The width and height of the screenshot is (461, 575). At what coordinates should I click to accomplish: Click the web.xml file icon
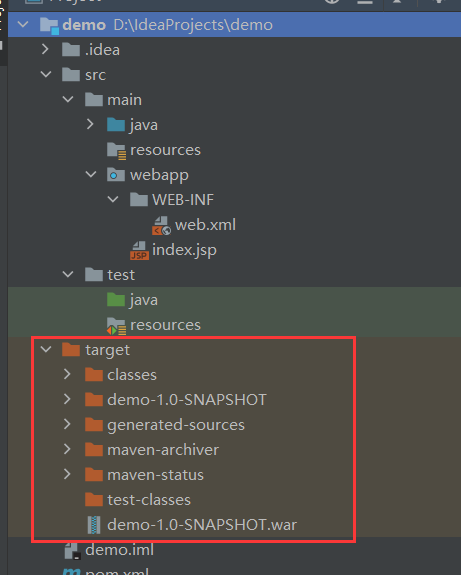pyautogui.click(x=161, y=225)
